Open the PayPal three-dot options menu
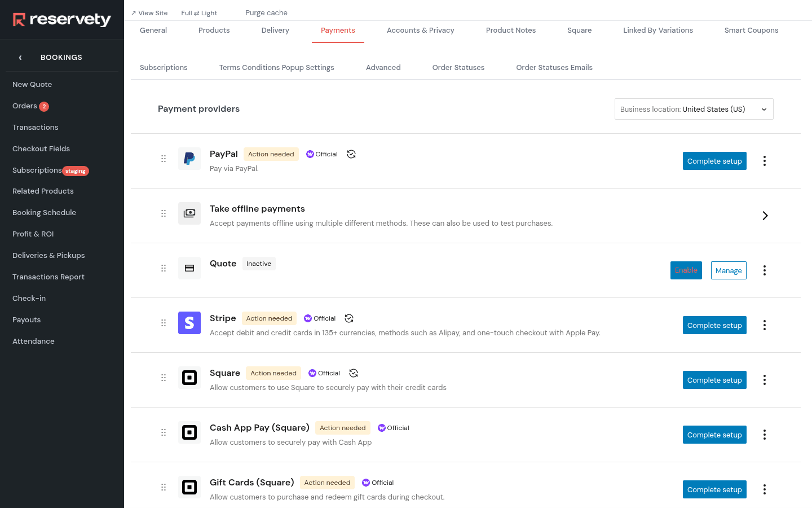This screenshot has width=812, height=508. coord(765,161)
